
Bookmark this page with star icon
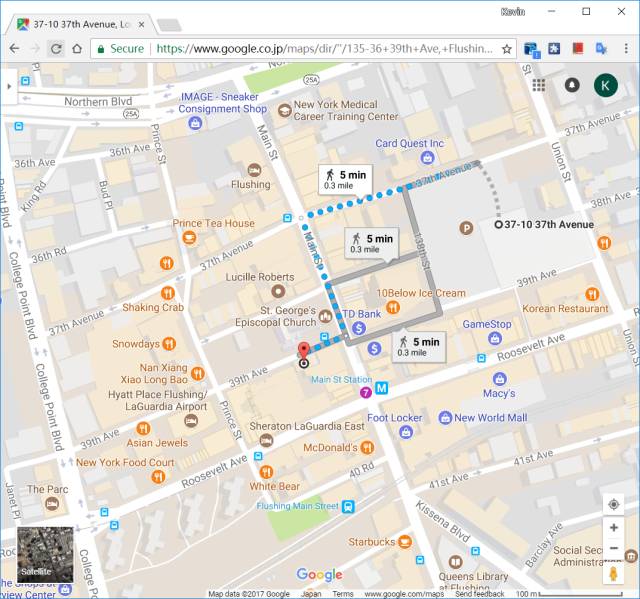(507, 49)
